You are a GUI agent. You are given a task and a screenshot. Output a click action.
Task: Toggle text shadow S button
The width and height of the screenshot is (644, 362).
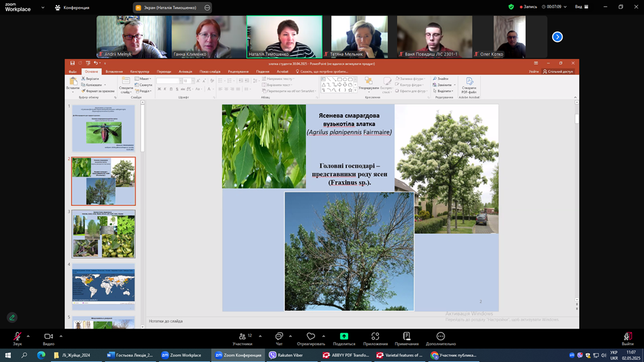point(177,89)
